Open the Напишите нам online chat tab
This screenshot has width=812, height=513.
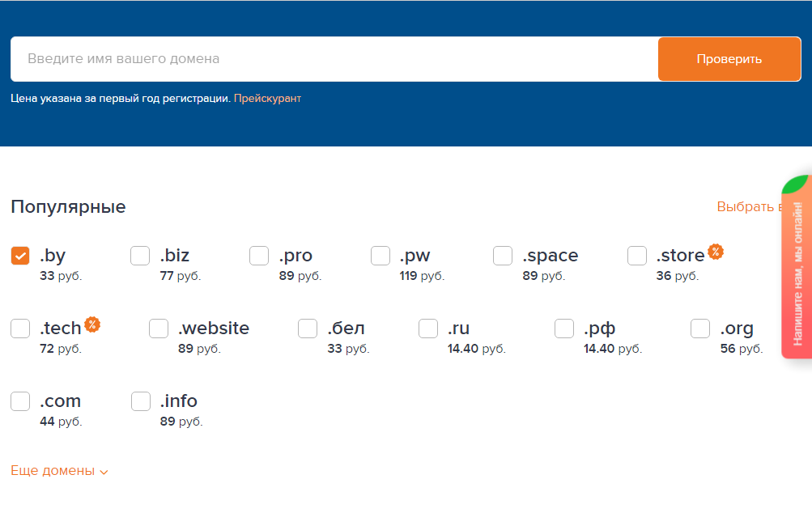tap(797, 273)
